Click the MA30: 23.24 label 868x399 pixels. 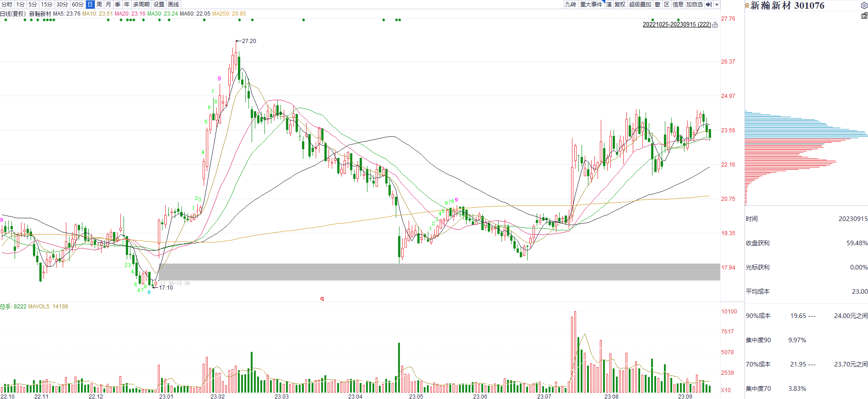pos(162,14)
